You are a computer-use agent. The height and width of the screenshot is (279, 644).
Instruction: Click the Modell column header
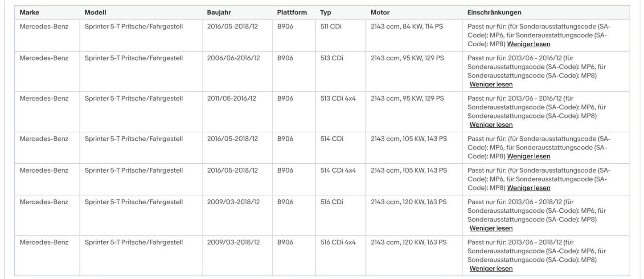click(x=95, y=12)
